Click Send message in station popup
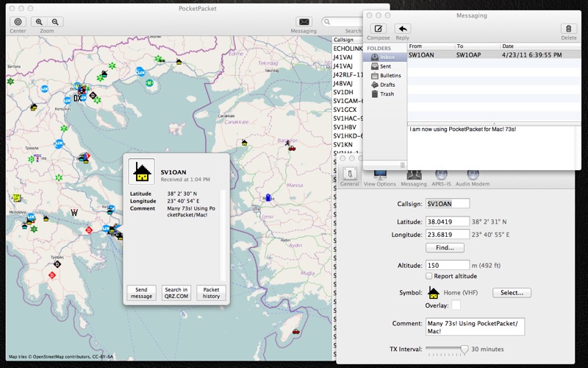This screenshot has width=588, height=368. coord(141,292)
